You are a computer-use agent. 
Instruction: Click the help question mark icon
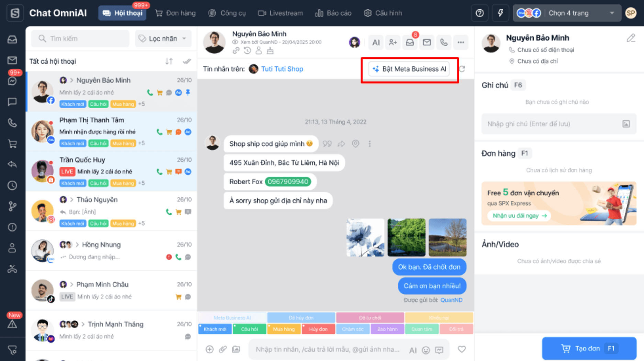480,13
